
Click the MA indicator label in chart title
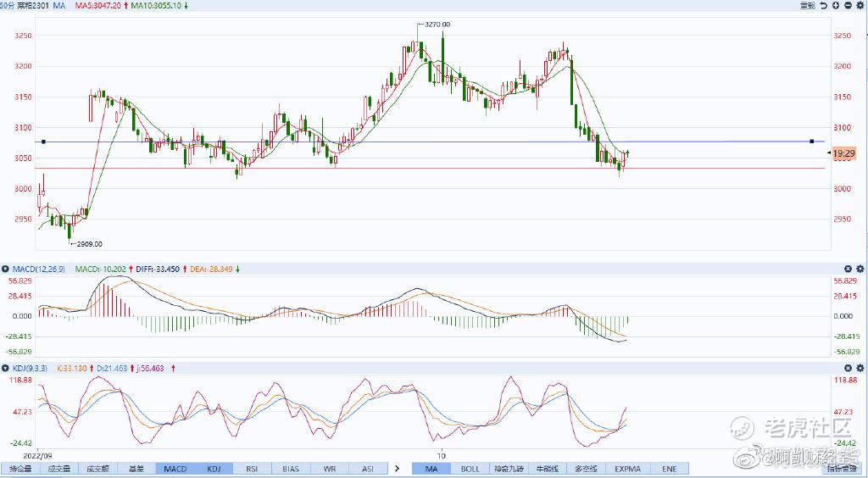pos(60,5)
